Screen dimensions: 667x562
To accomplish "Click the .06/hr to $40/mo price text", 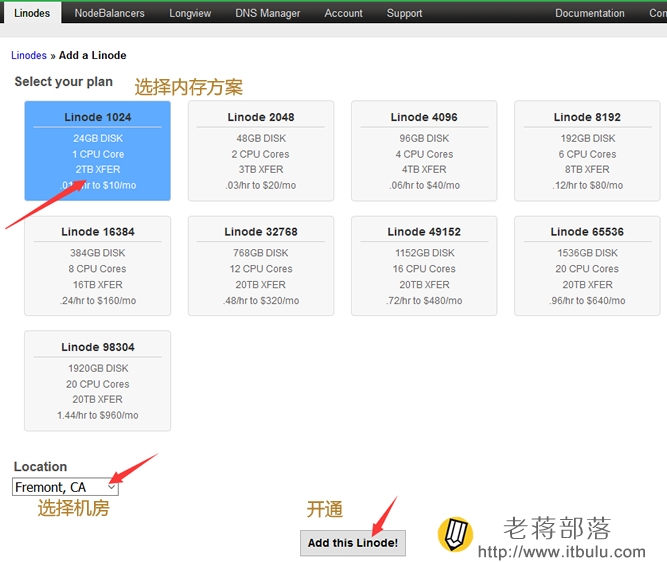I will coord(425,185).
